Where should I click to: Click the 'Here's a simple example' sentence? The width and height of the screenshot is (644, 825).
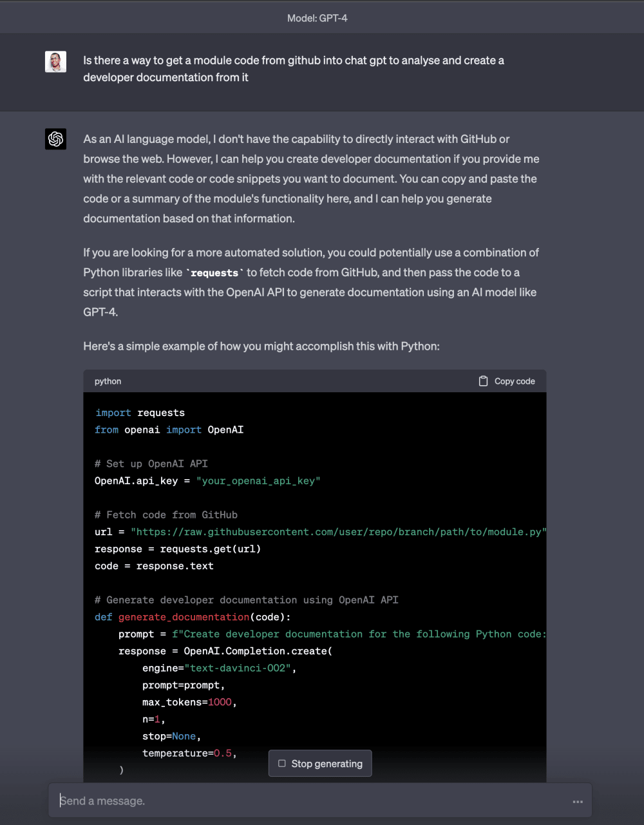click(261, 346)
